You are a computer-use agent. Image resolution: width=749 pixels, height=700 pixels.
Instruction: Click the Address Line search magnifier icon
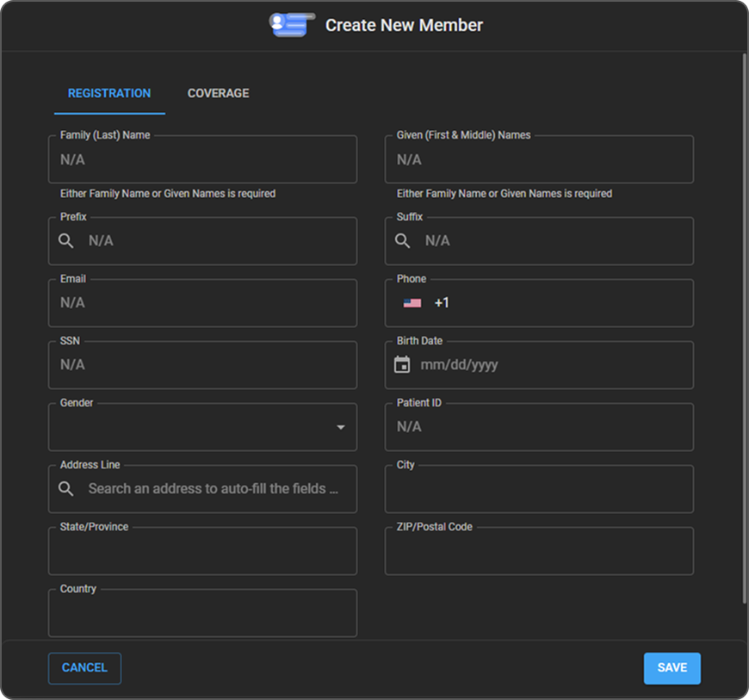pos(66,489)
